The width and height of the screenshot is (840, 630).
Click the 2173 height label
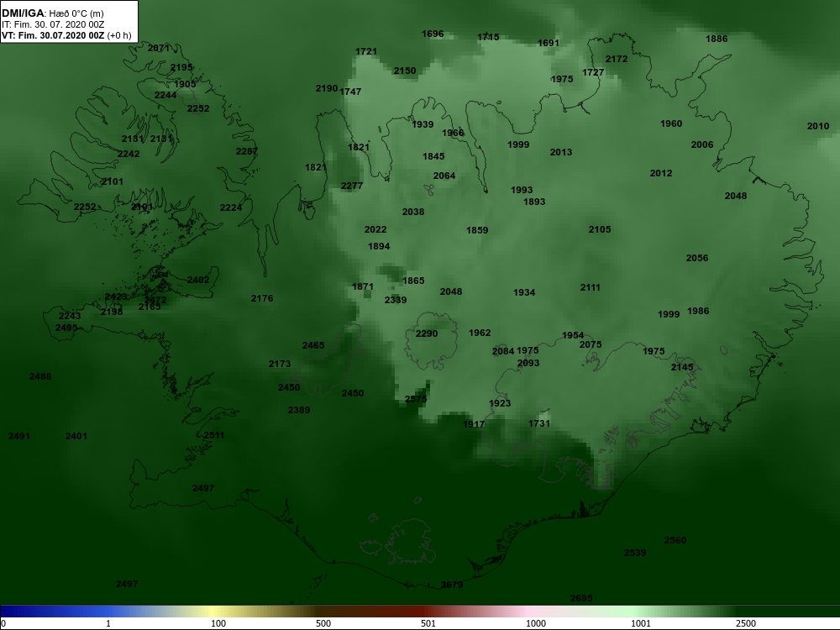click(x=280, y=365)
